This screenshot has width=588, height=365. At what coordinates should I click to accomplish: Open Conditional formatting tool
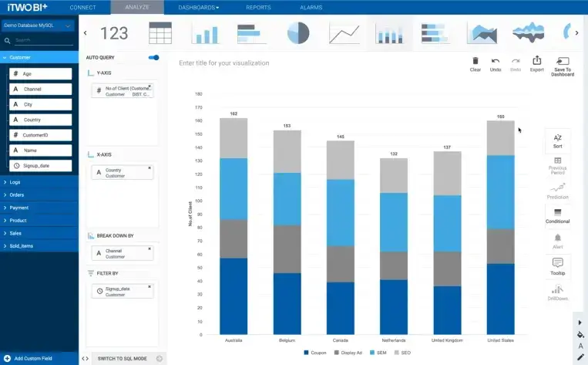pos(558,215)
